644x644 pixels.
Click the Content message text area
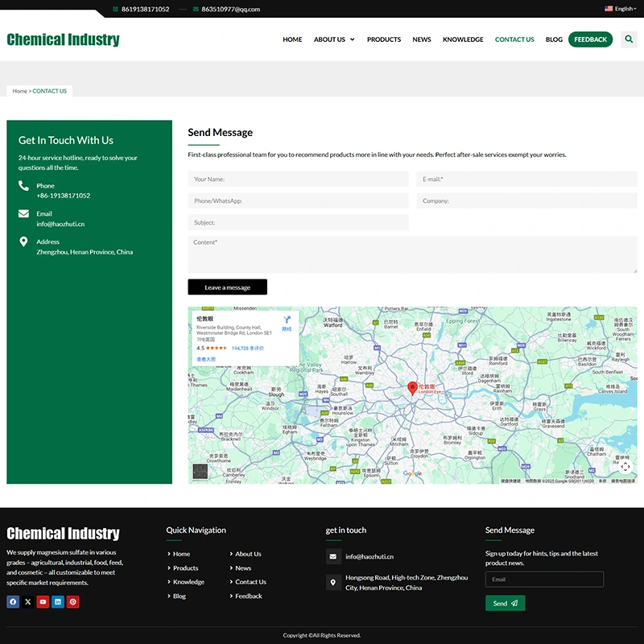[412, 254]
